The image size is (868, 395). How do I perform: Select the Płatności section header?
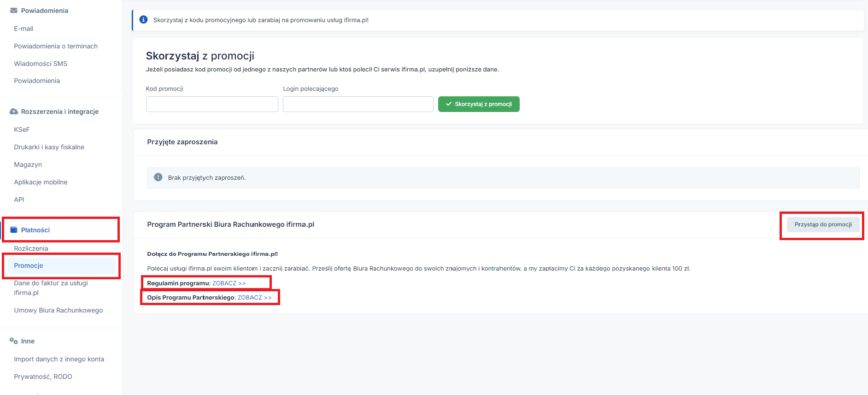(x=35, y=230)
